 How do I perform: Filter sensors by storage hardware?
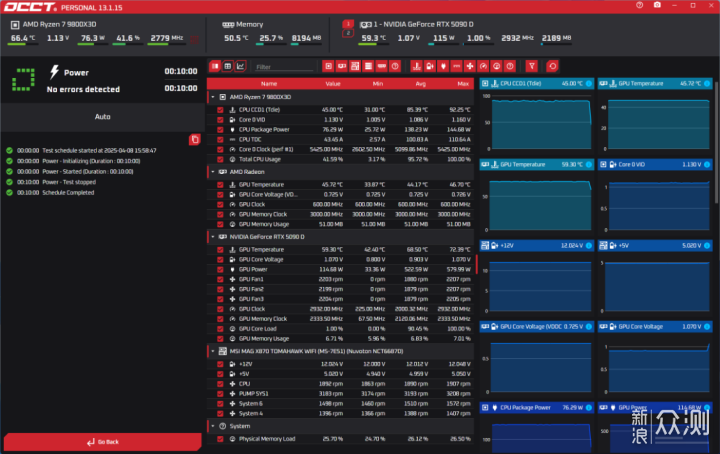coord(368,67)
